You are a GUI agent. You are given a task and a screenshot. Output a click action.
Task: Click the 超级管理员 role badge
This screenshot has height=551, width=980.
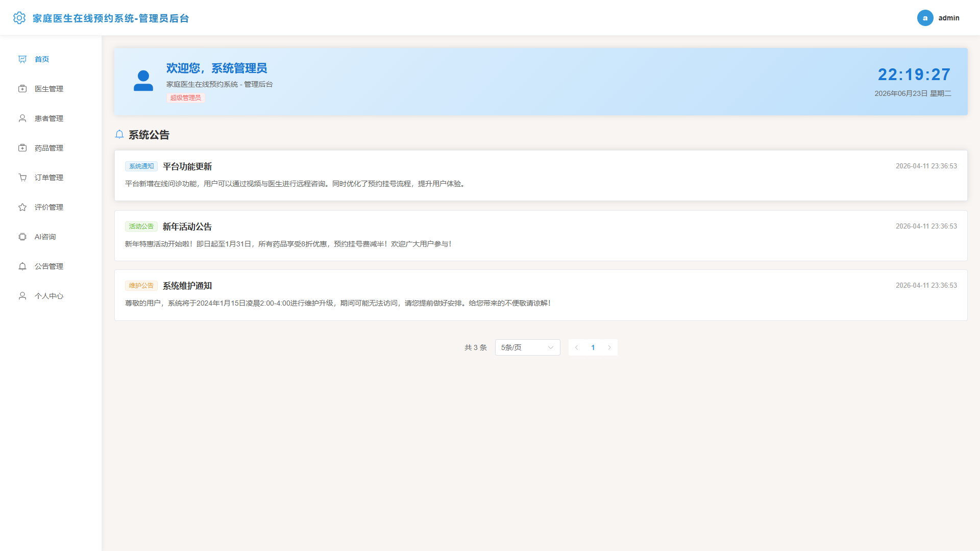click(186, 98)
